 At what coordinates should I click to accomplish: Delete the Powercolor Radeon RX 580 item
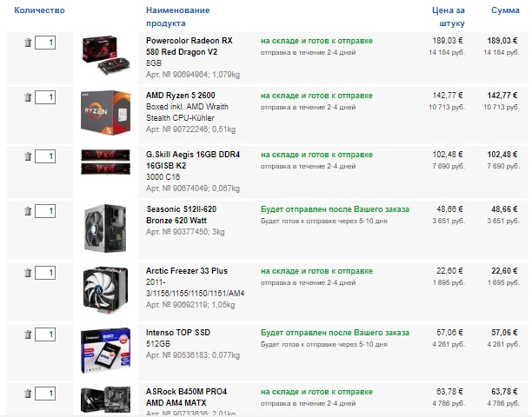[28, 43]
